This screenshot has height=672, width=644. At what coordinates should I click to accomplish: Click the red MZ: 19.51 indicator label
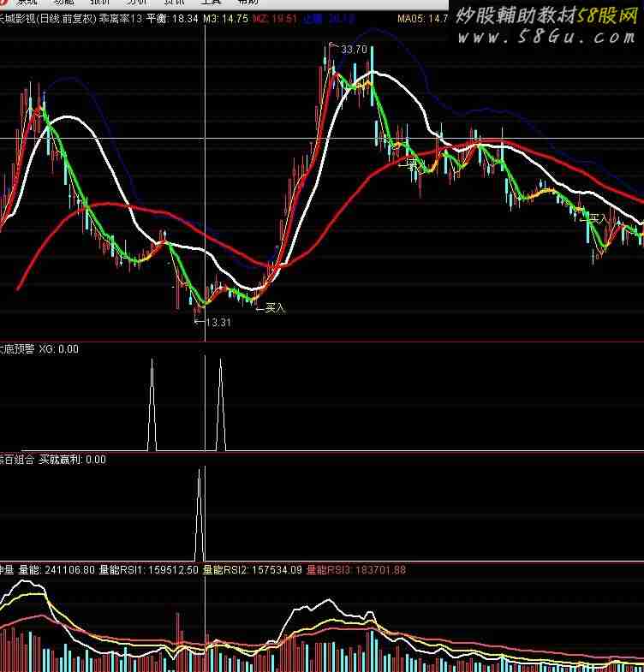point(275,18)
